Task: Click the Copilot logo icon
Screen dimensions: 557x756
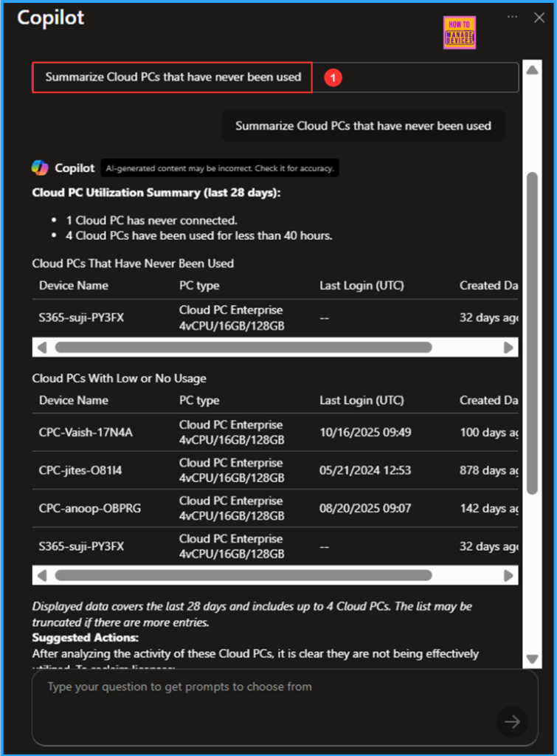Action: click(x=40, y=168)
